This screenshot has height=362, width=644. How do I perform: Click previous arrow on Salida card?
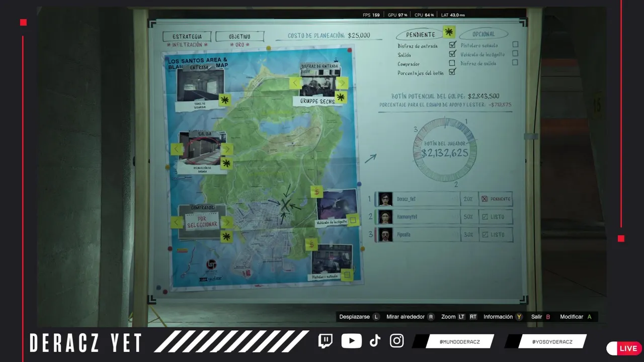(177, 149)
